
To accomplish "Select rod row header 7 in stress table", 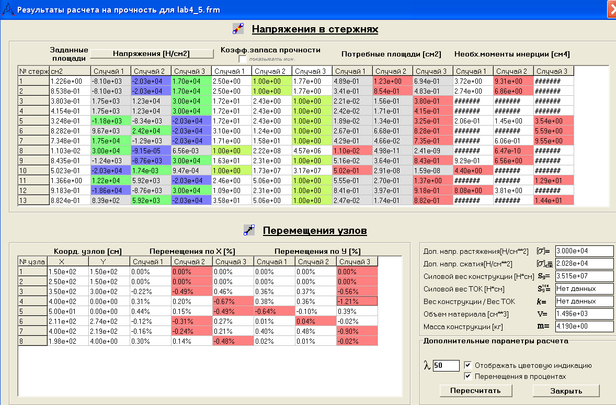I will [33, 141].
